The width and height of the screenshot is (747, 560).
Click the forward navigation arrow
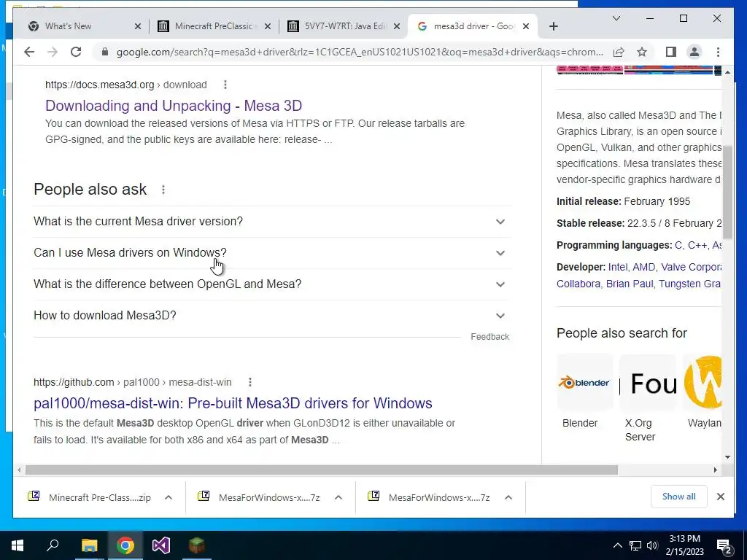(x=53, y=52)
